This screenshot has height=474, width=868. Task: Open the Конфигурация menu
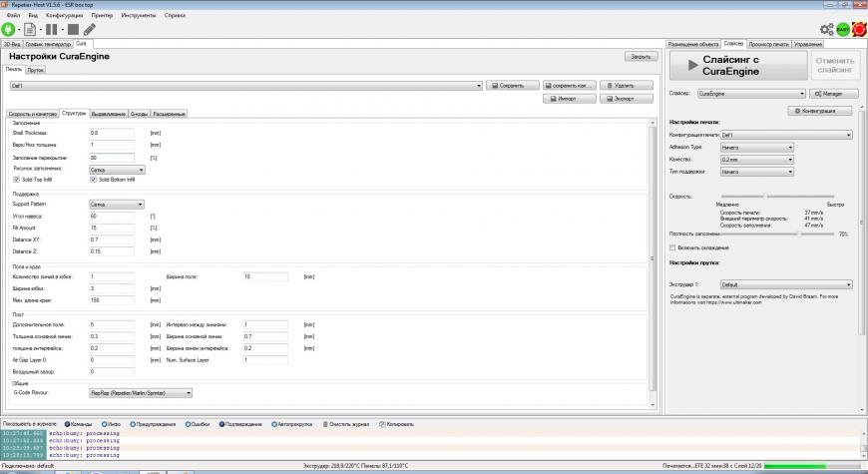[x=64, y=16]
